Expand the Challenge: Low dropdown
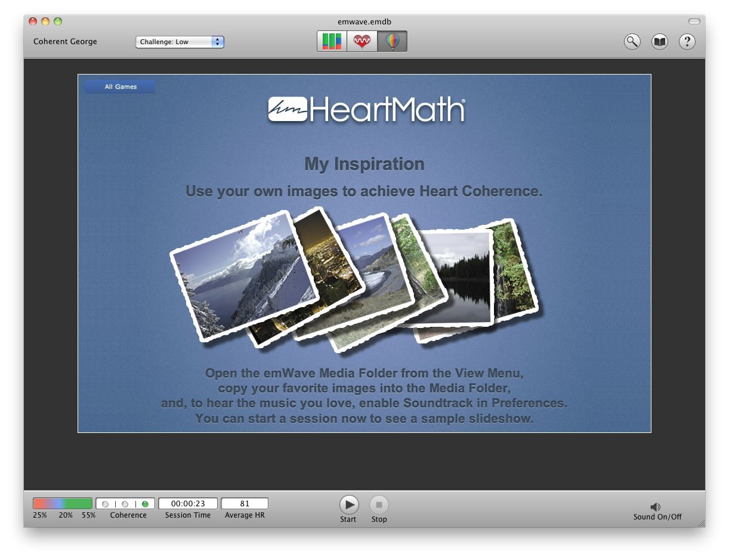Image resolution: width=729 pixels, height=560 pixels. coord(180,42)
